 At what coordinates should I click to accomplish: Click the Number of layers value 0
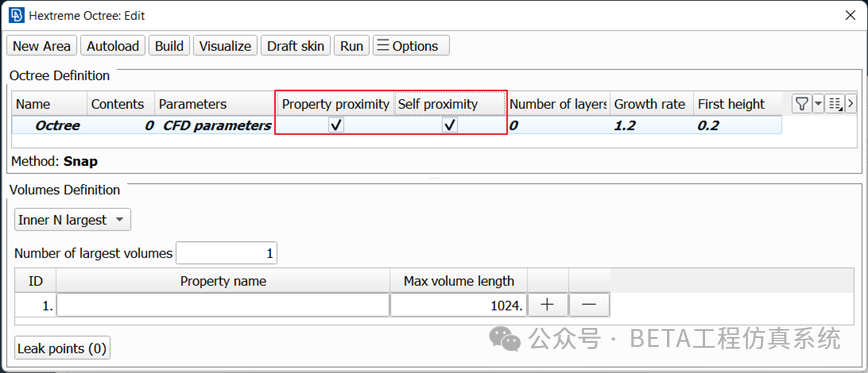click(513, 126)
